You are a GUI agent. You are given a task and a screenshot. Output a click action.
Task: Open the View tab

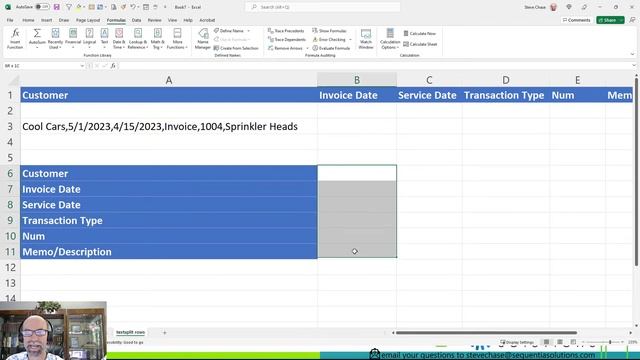click(172, 20)
